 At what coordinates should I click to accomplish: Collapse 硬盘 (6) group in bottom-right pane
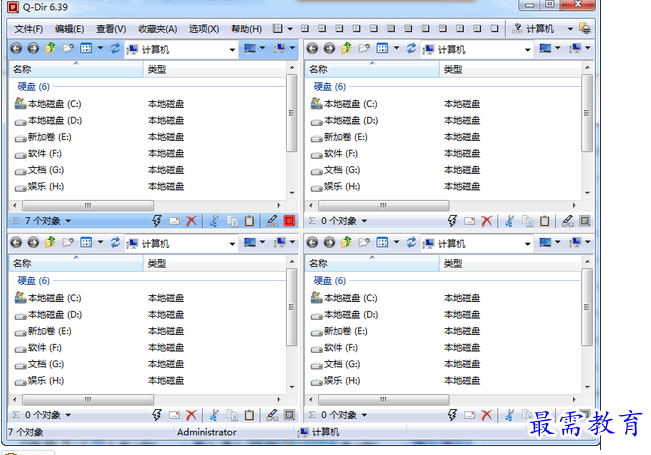tap(329, 281)
